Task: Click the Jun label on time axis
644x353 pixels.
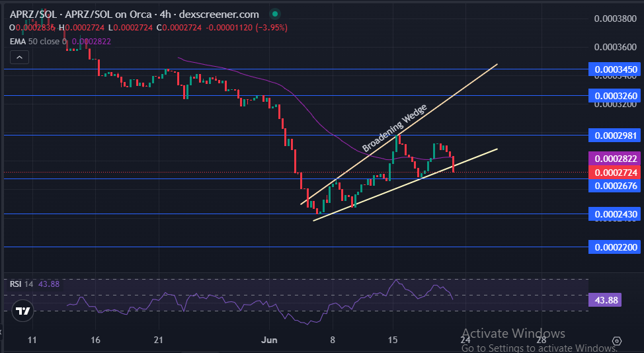Action: tap(269, 340)
